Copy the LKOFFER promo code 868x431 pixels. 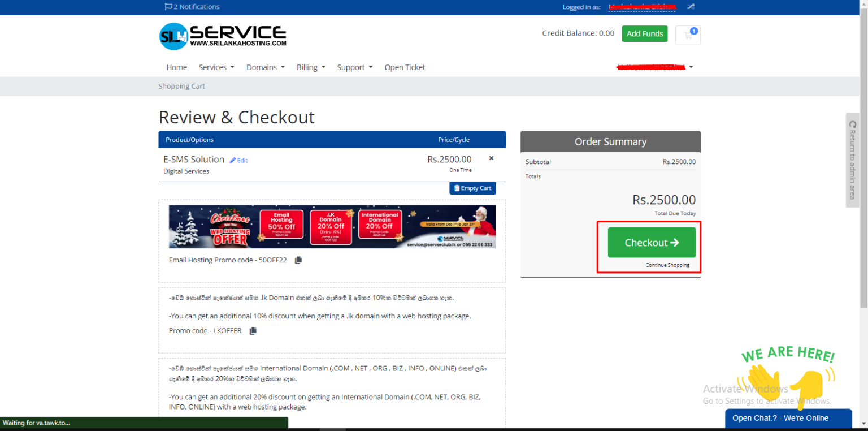[253, 331]
